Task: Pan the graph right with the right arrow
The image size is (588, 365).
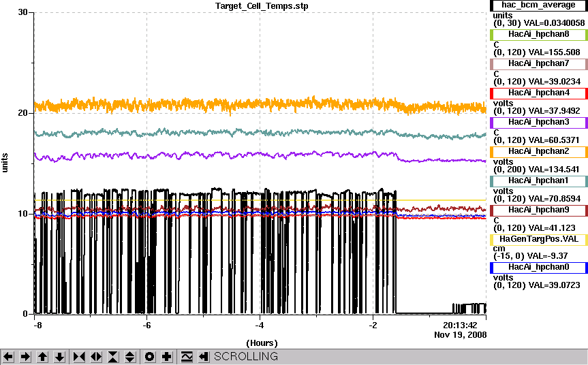Action: coord(25,356)
